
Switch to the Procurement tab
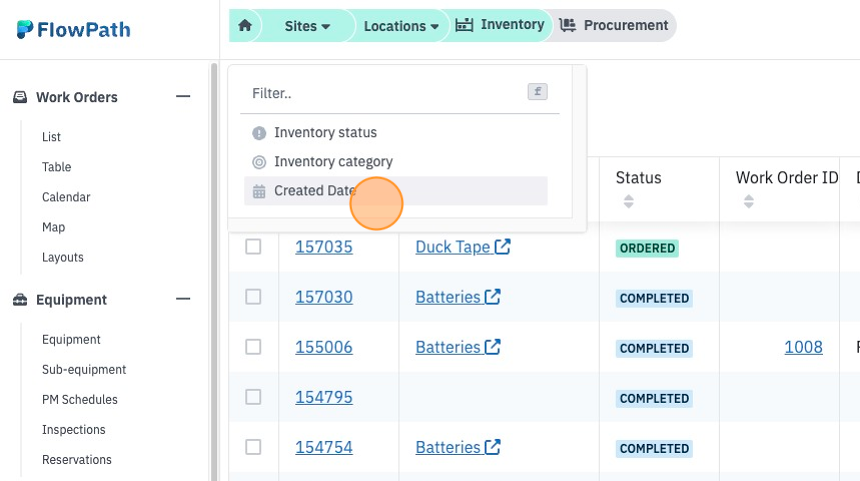[614, 25]
